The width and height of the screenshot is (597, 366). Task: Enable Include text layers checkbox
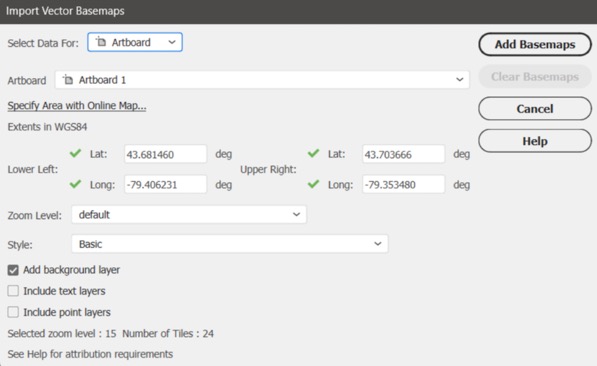[x=13, y=291]
